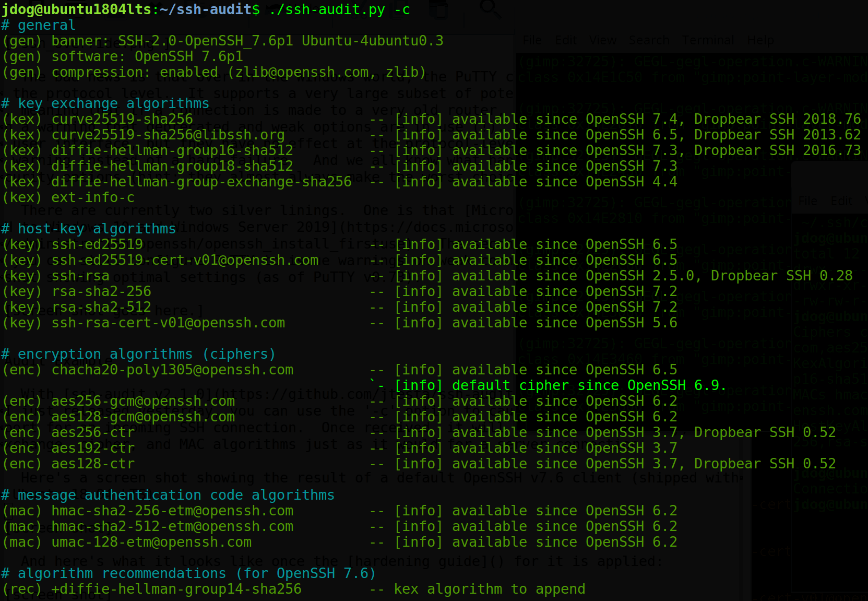Click 'diffie-hellman-group16-sha512' entry
The width and height of the screenshot is (868, 601).
172,150
